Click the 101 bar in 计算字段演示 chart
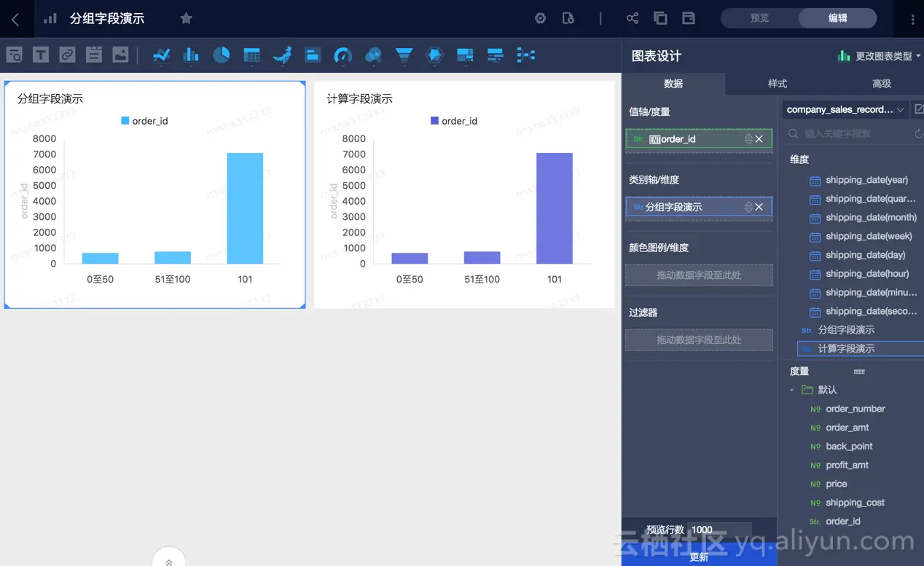924x566 pixels. pos(555,208)
